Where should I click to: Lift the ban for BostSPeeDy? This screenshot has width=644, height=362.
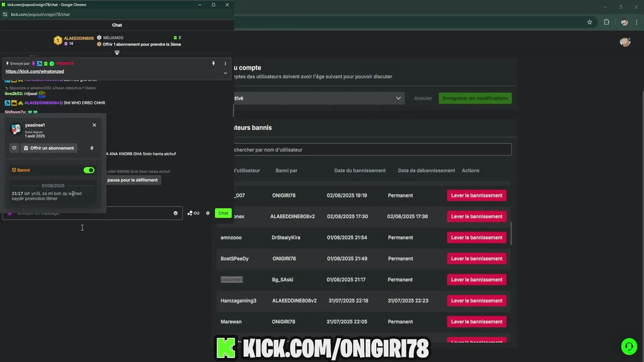tap(476, 259)
